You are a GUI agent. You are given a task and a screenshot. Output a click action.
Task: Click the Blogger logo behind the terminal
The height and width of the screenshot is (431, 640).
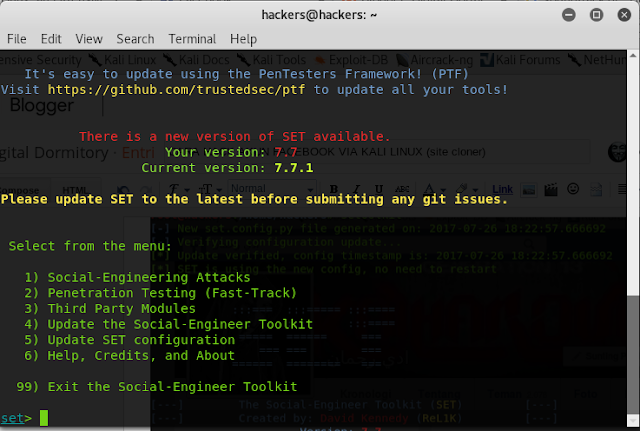42,105
